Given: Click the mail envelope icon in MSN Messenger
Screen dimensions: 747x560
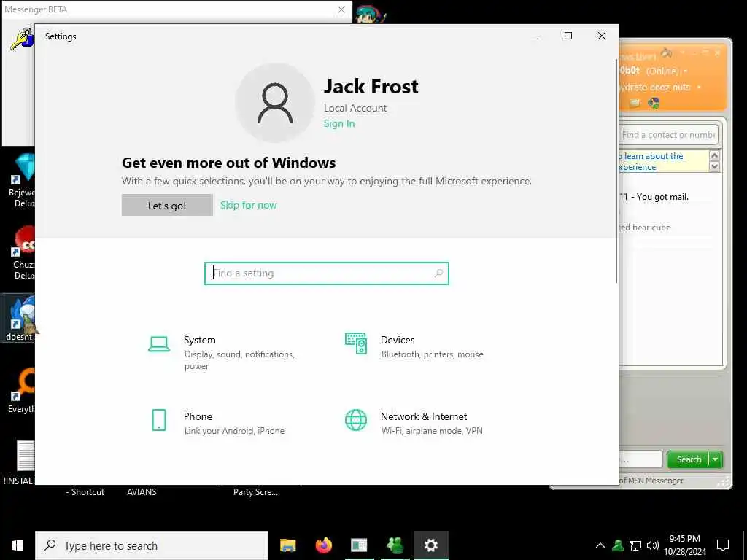Looking at the screenshot, I should pos(635,104).
